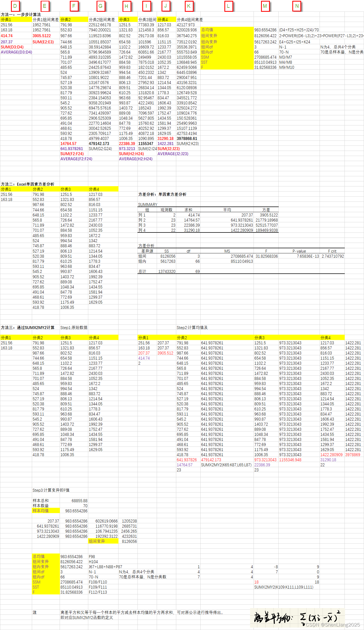This screenshot has height=630, width=364.
Task: Click the formula note F112/F113
Action: 98,592
